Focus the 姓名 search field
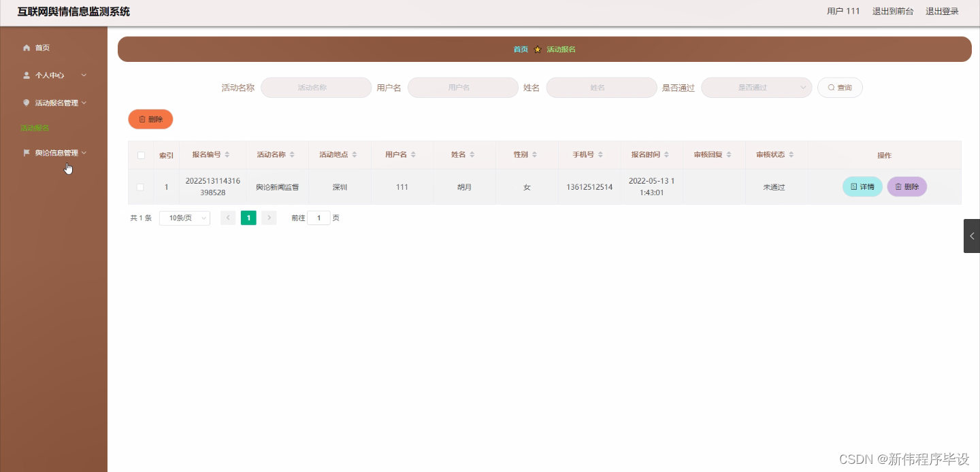The height and width of the screenshot is (472, 980). [x=602, y=88]
